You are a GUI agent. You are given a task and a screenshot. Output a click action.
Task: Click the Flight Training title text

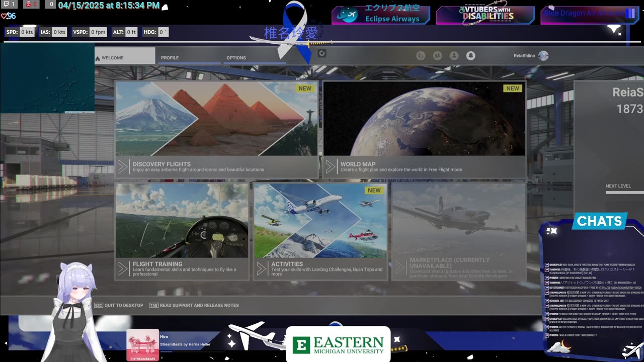[157, 264]
